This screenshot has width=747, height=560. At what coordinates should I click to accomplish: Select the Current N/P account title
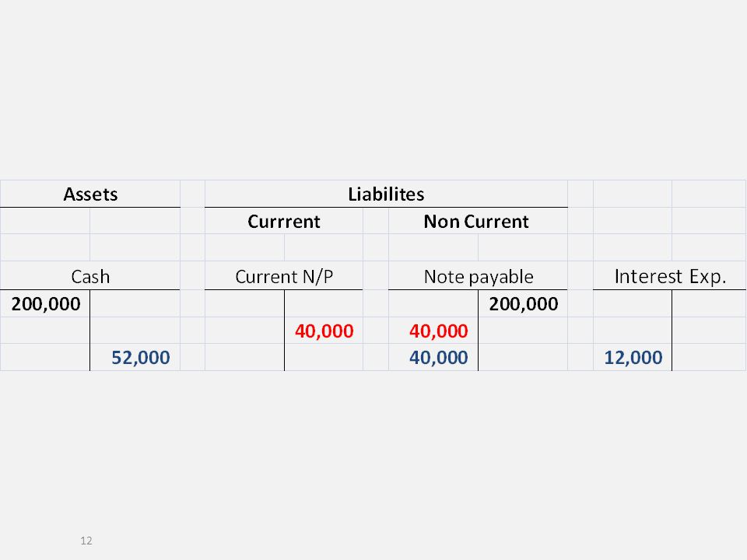click(284, 276)
